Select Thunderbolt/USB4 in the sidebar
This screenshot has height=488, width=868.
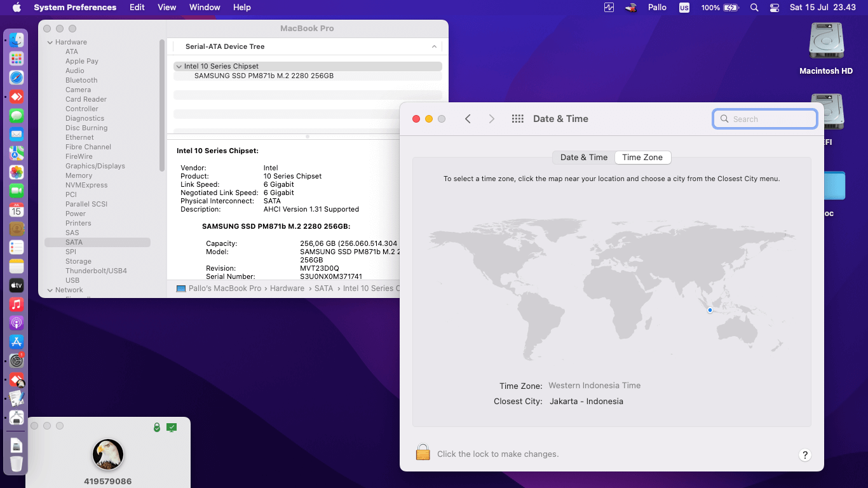click(x=96, y=271)
